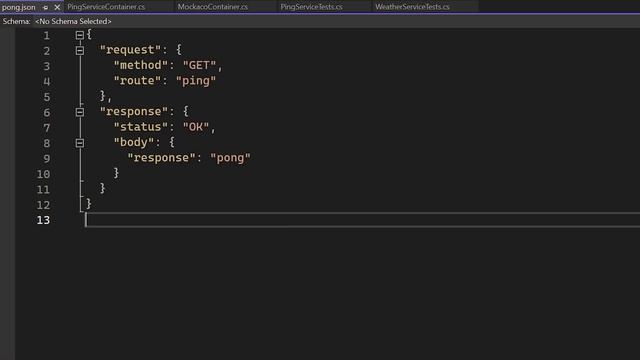Open the Schema selector dropdown

tap(73, 21)
